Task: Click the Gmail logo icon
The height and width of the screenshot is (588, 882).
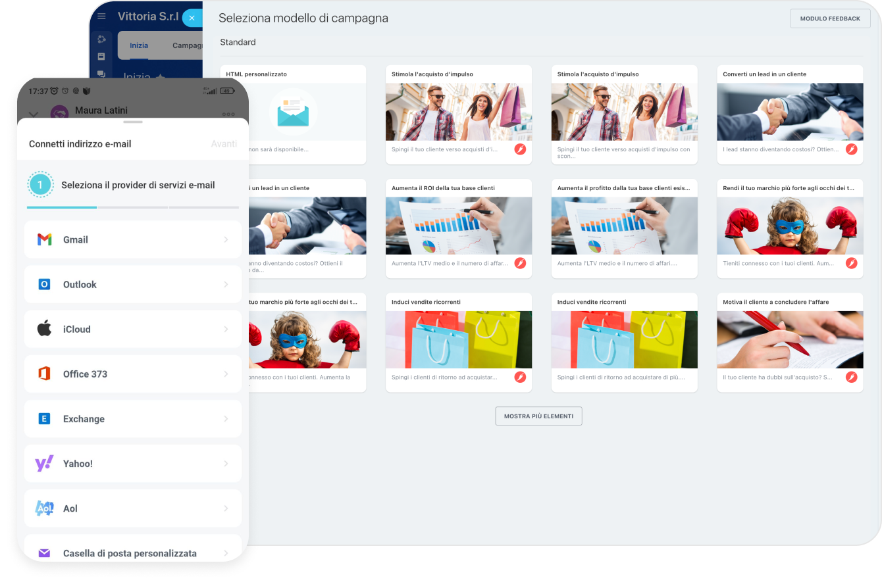Action: tap(44, 239)
